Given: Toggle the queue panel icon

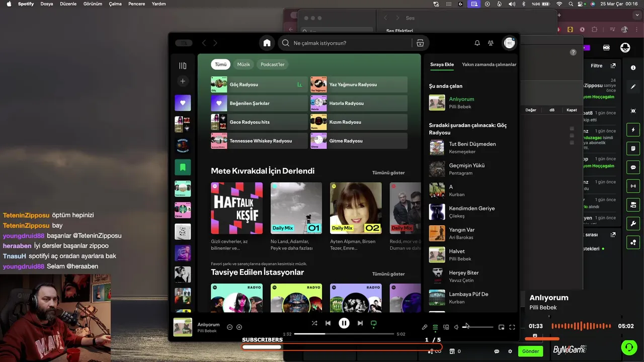Looking at the screenshot, I should pyautogui.click(x=435, y=327).
